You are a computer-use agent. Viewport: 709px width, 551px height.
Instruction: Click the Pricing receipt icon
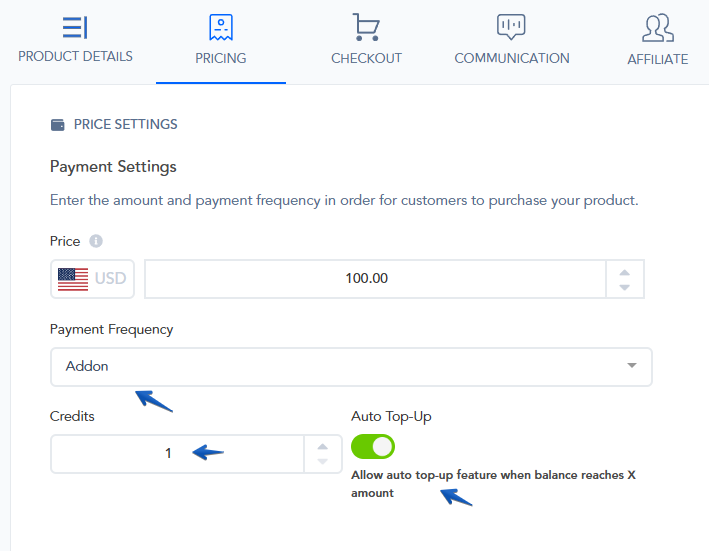coord(221,27)
